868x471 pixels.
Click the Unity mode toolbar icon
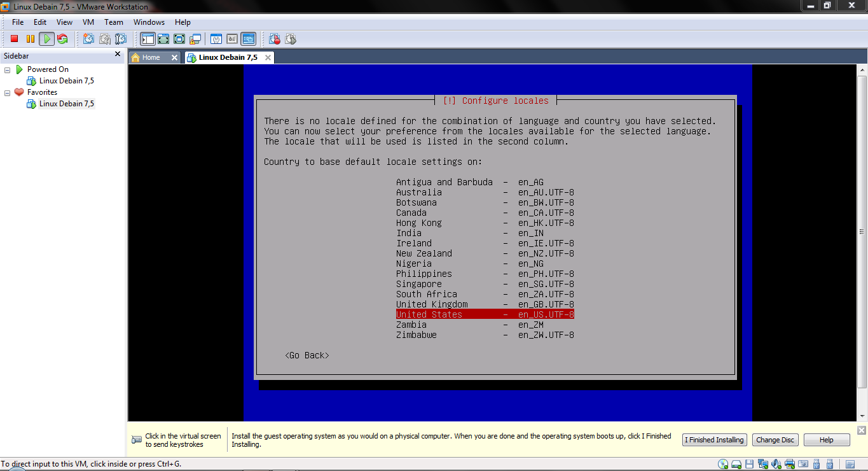[195, 39]
